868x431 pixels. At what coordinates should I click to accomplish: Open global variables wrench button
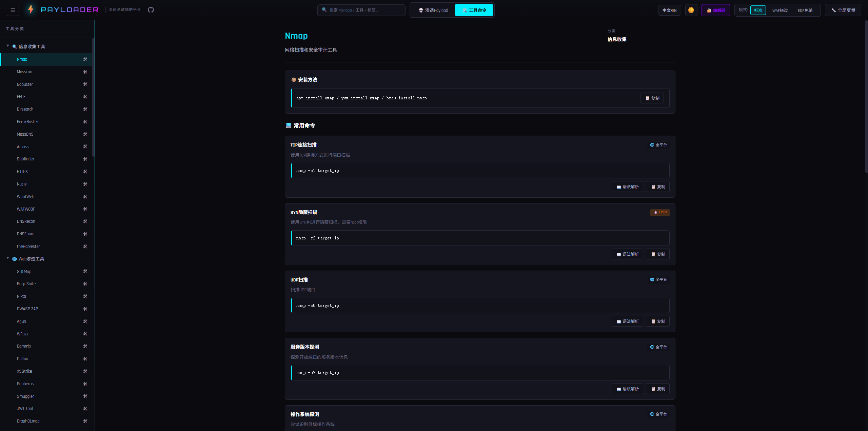point(843,10)
